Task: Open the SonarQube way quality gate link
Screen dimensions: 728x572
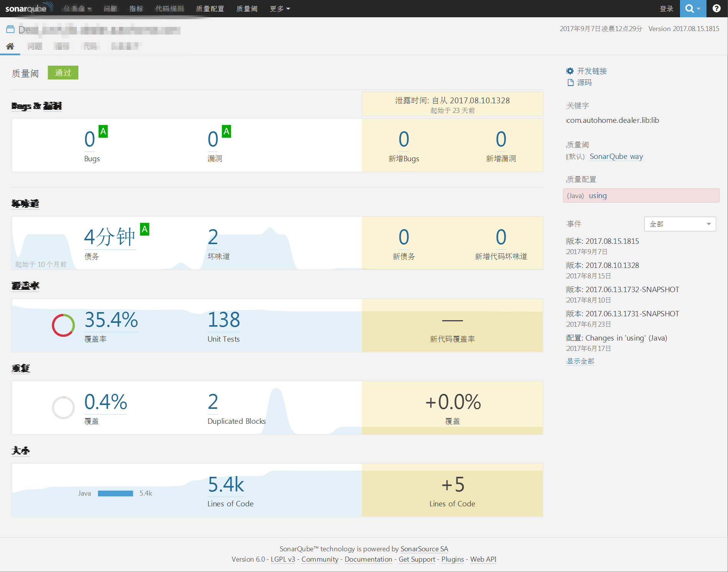Action: pyautogui.click(x=616, y=156)
